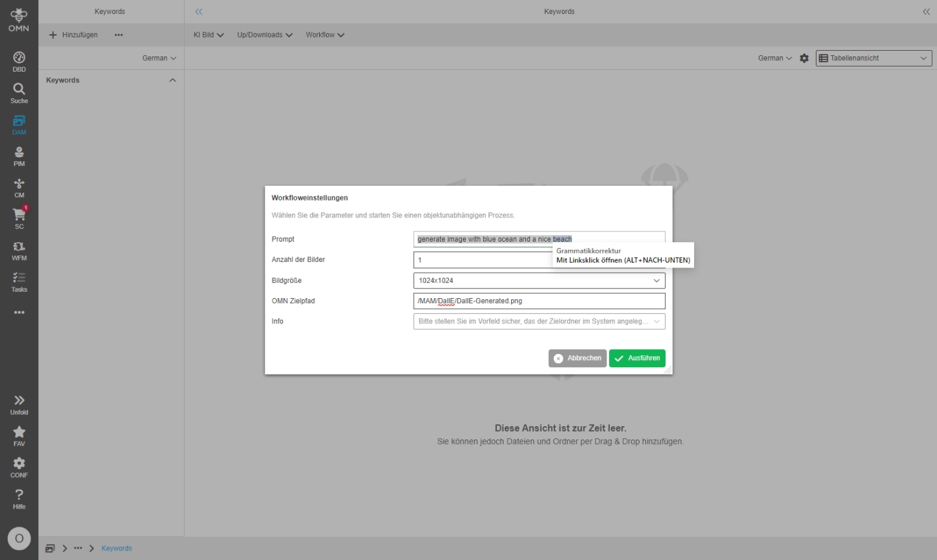
Task: Open the KI Bild menu
Action: click(x=209, y=35)
